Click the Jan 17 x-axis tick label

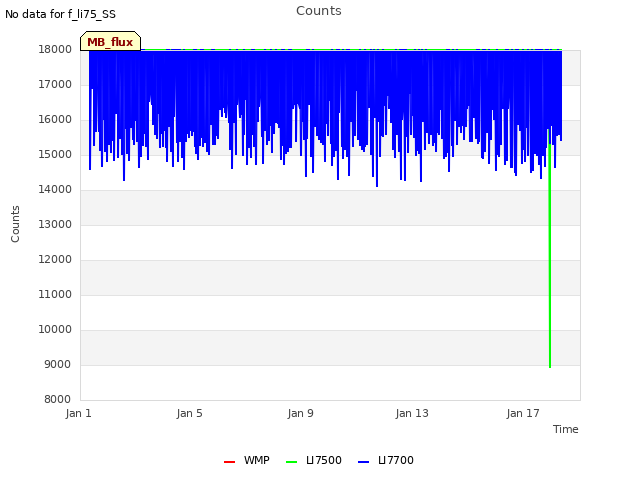coord(523,413)
